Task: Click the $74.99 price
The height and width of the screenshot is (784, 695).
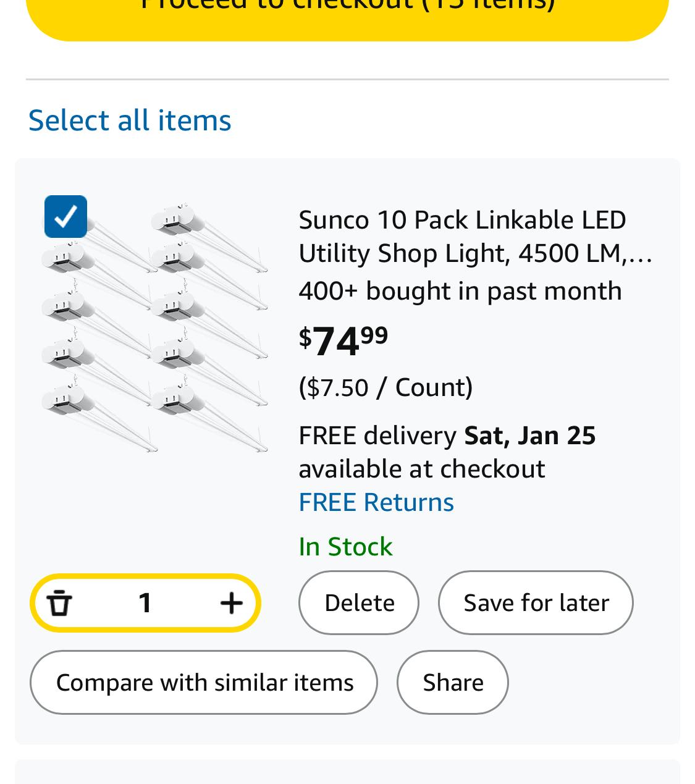Action: pos(343,340)
